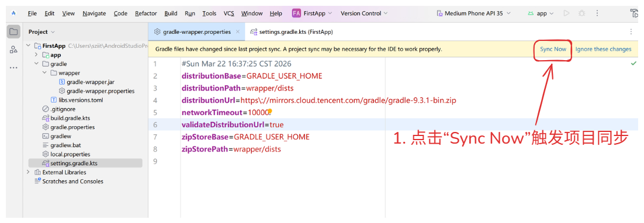Open the Project view mode dropdown
The width and height of the screenshot is (644, 223).
41,32
